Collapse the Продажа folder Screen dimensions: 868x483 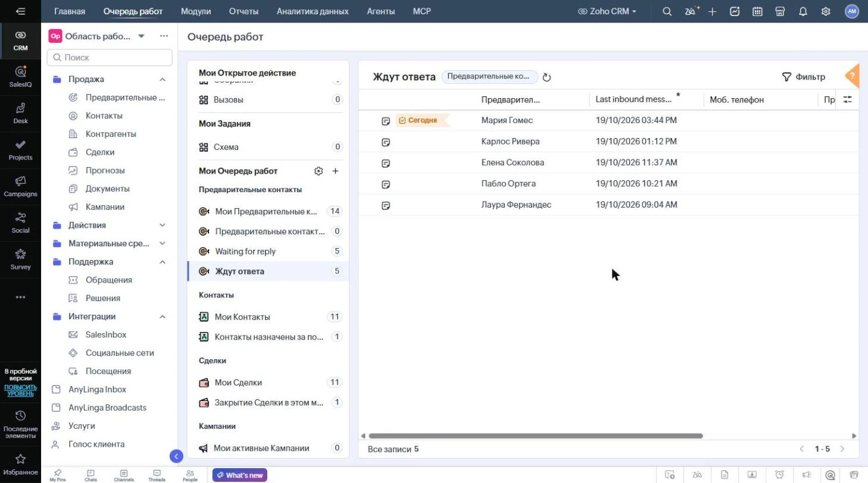coord(162,80)
